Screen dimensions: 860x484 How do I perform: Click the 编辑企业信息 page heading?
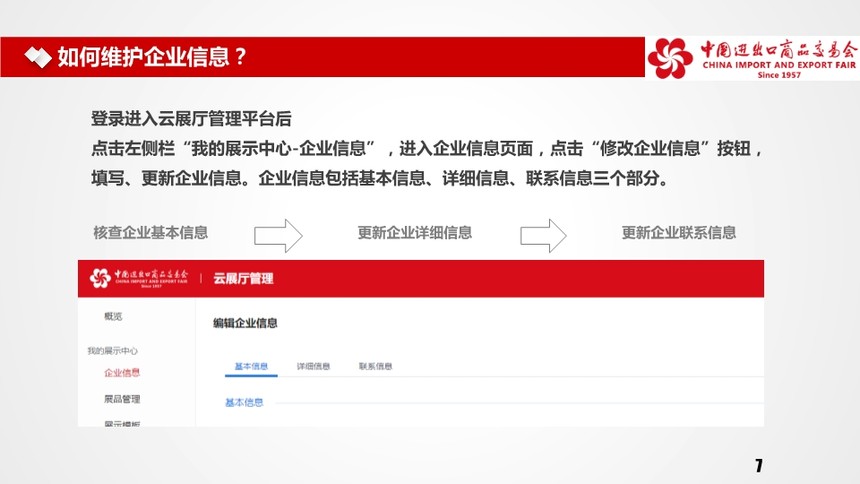coord(245,323)
